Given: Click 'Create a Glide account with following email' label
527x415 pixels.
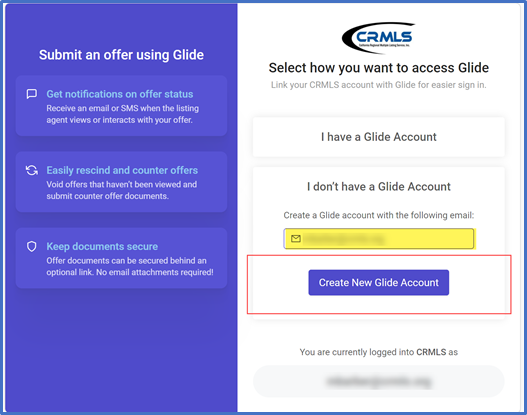Looking at the screenshot, I should point(378,215).
